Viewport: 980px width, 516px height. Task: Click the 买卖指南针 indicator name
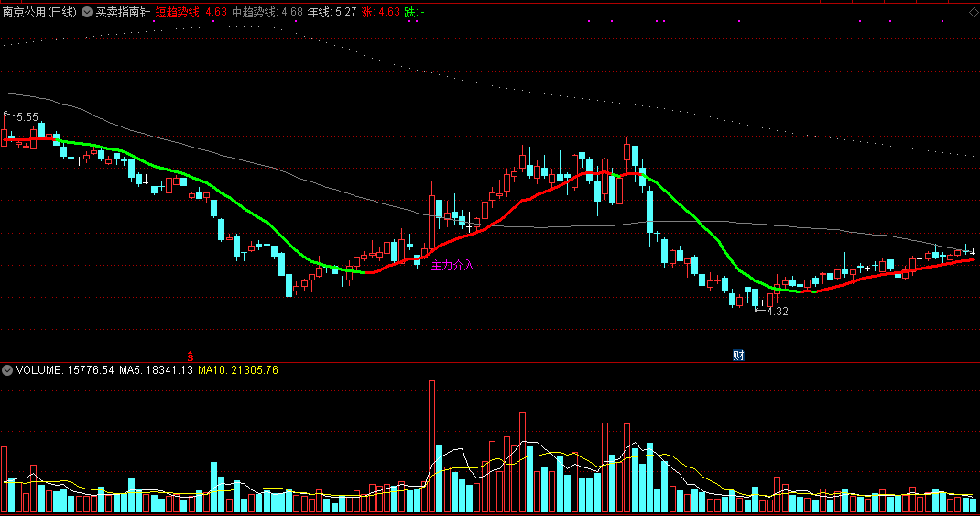[123, 12]
